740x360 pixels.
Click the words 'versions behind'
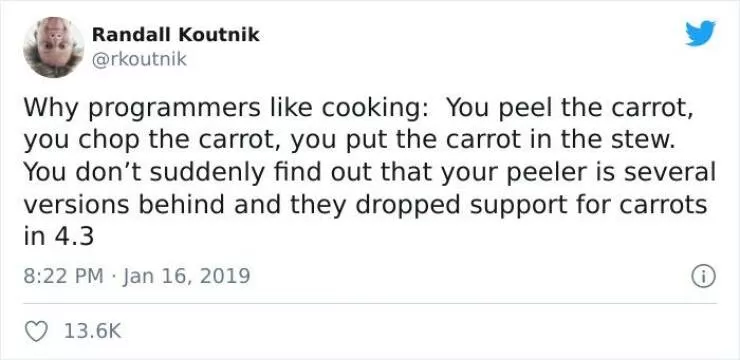click(124, 205)
